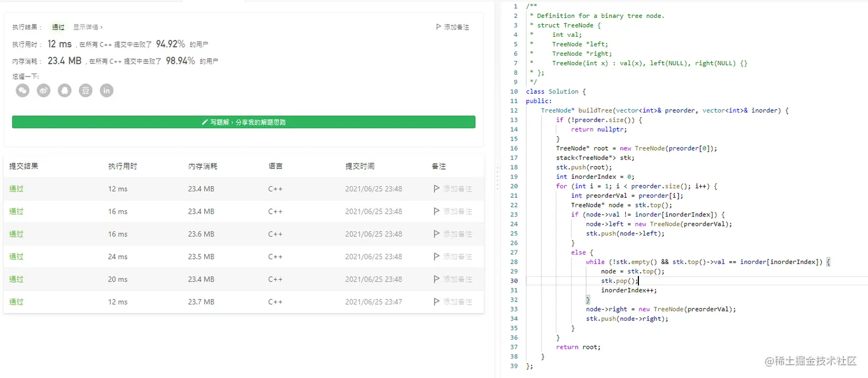Place cursor on 'class Solution {' line
Screen dimensions: 868x378
pos(556,91)
